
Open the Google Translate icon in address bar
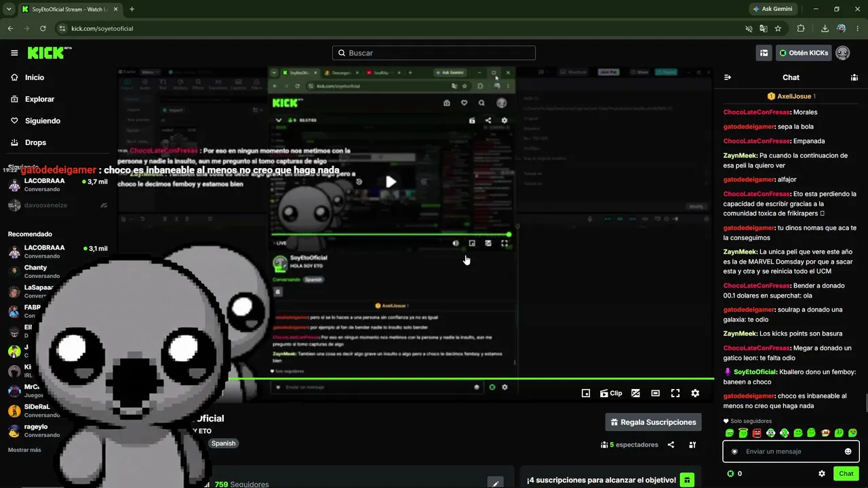(764, 28)
